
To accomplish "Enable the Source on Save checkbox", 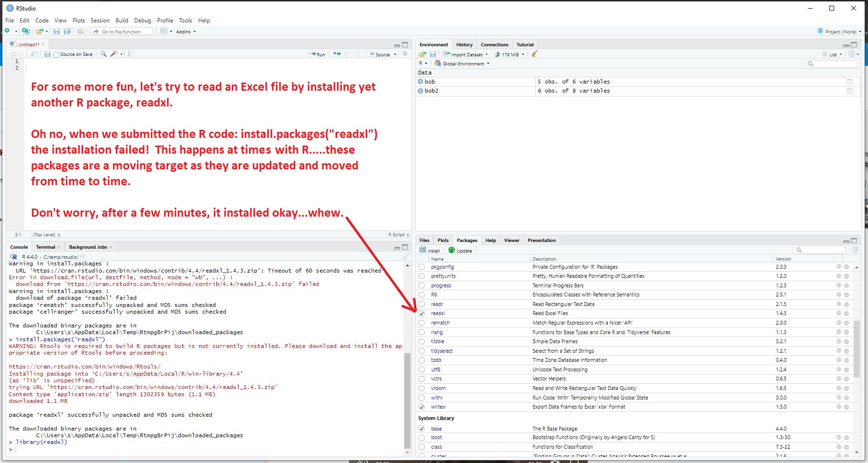I will tap(57, 54).
